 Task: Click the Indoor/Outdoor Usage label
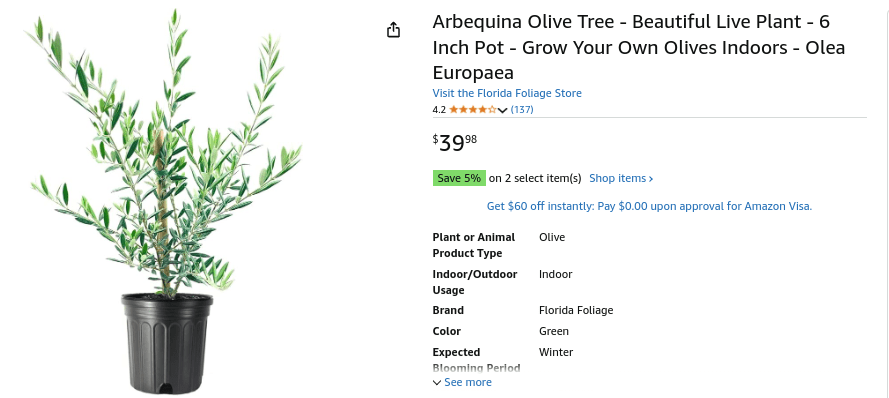coord(475,282)
